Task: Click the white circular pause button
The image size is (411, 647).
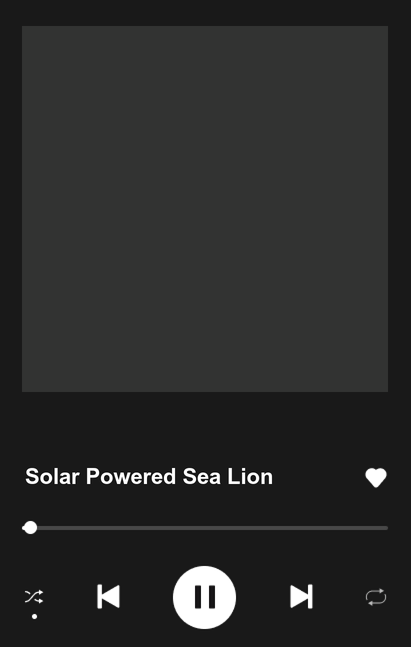Action: (205, 597)
